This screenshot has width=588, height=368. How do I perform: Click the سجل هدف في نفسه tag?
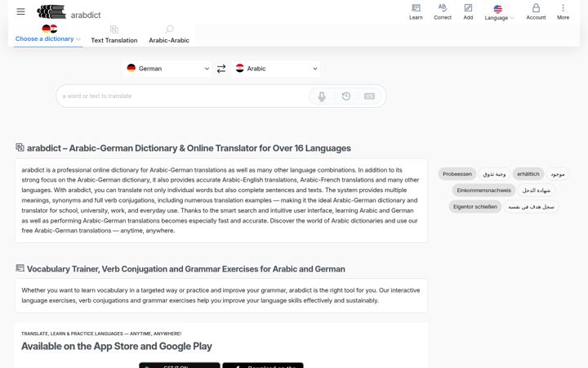tap(531, 207)
